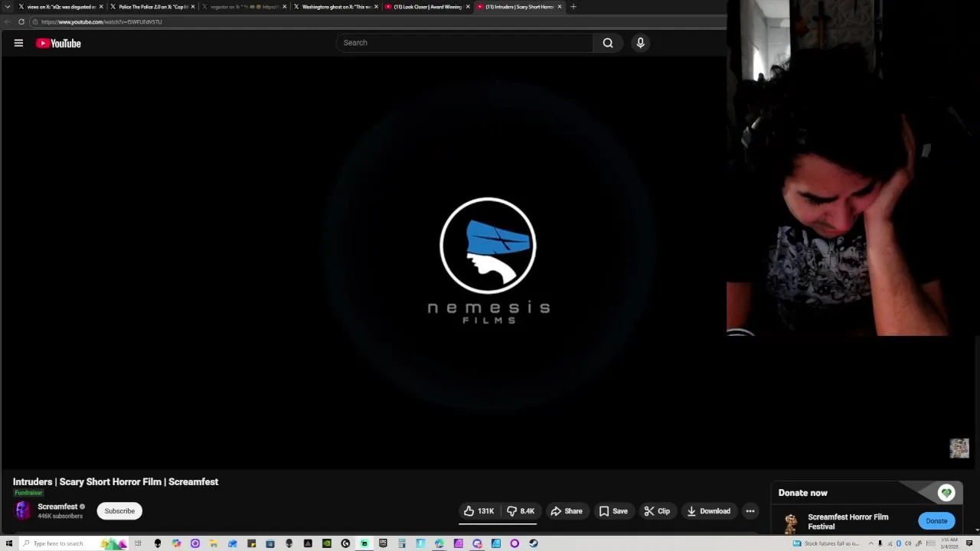Switch to the 'Washingtons ghost on X' tab
The image size is (980, 551).
(335, 7)
